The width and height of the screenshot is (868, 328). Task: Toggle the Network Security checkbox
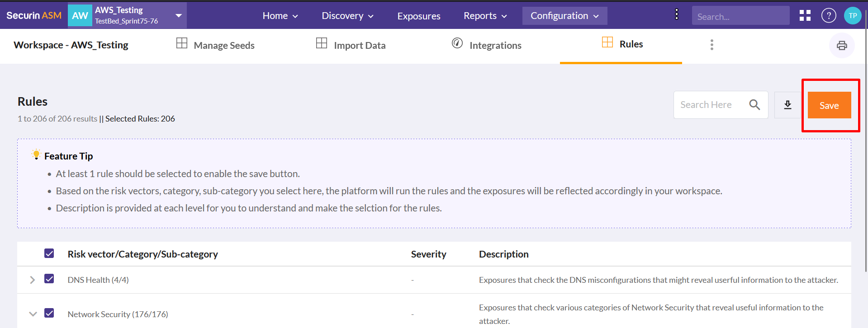pyautogui.click(x=49, y=313)
